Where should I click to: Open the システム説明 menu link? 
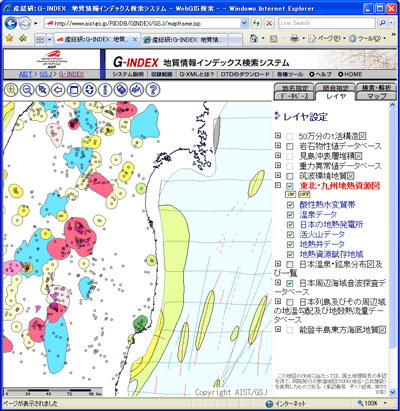tap(128, 74)
